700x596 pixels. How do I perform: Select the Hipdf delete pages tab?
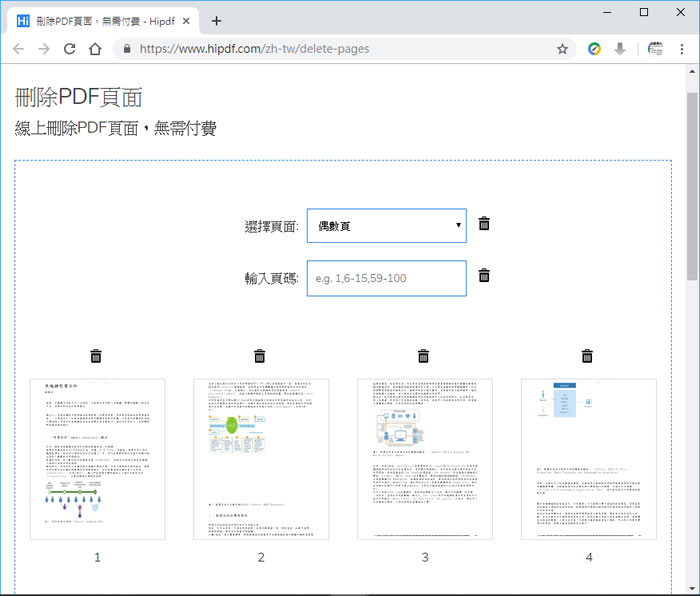pos(103,21)
